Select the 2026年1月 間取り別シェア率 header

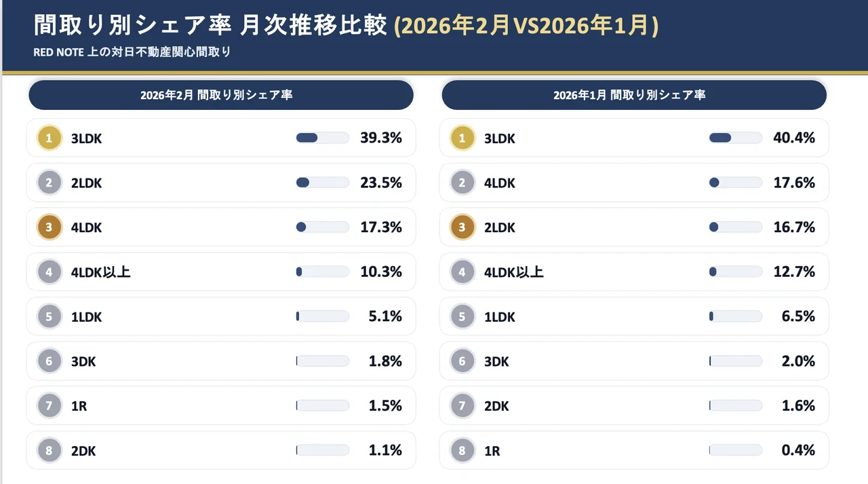tap(633, 95)
